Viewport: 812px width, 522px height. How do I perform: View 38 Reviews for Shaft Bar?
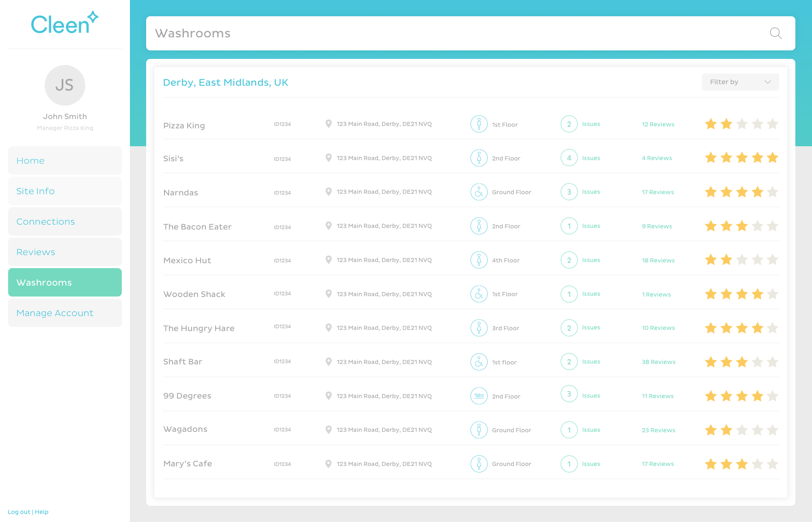(x=659, y=362)
